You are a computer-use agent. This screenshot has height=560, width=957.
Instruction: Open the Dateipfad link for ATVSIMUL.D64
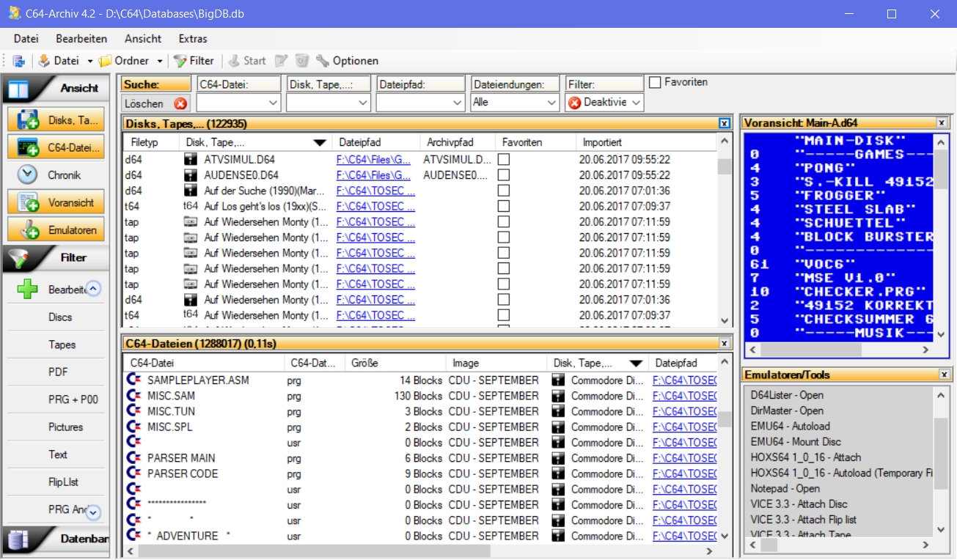coord(373,159)
